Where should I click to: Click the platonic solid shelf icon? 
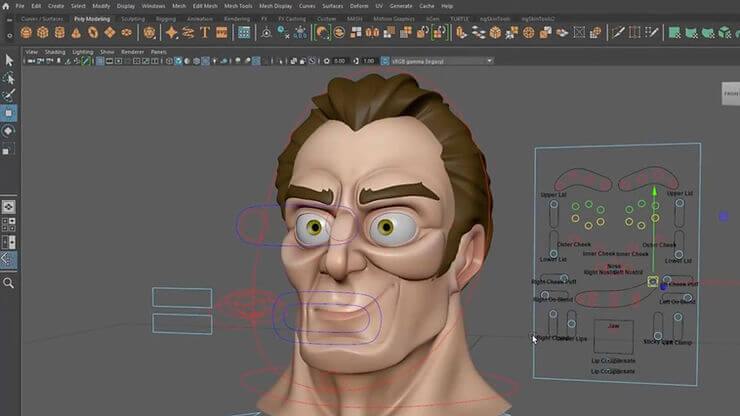[x=150, y=33]
